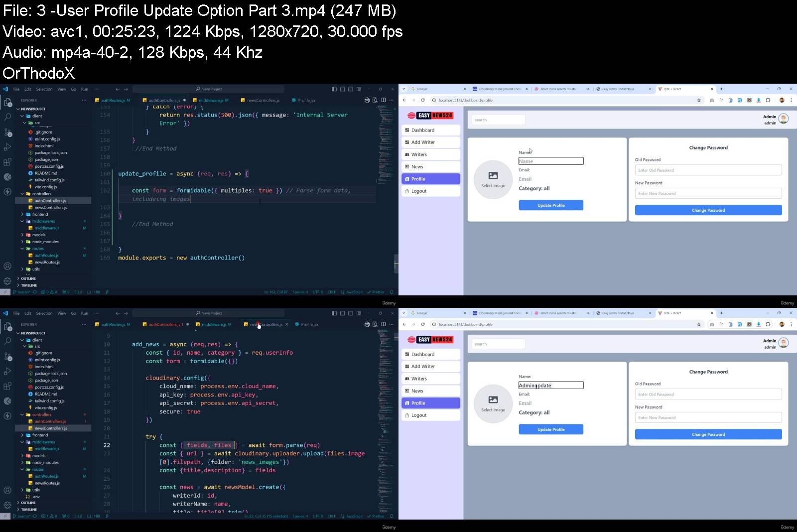Click NewsProject command center in top-left VS Code

(x=209, y=89)
